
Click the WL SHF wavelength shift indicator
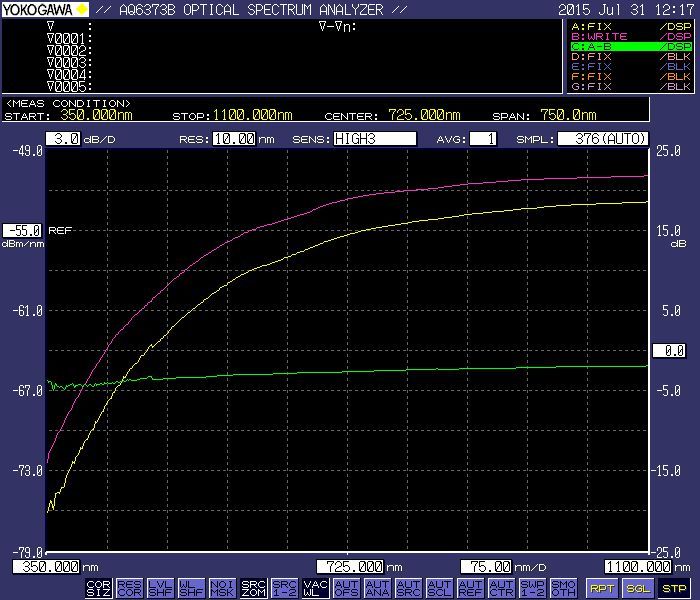[191, 588]
